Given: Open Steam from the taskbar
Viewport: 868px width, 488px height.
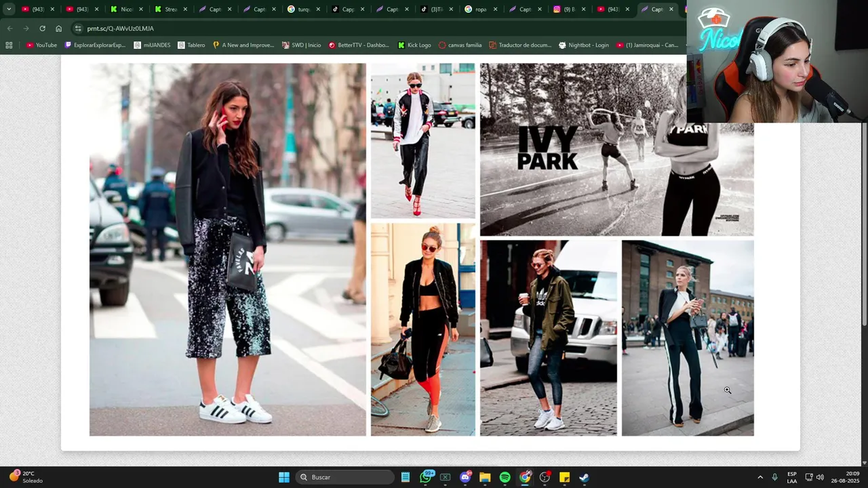Looking at the screenshot, I should coord(584,477).
